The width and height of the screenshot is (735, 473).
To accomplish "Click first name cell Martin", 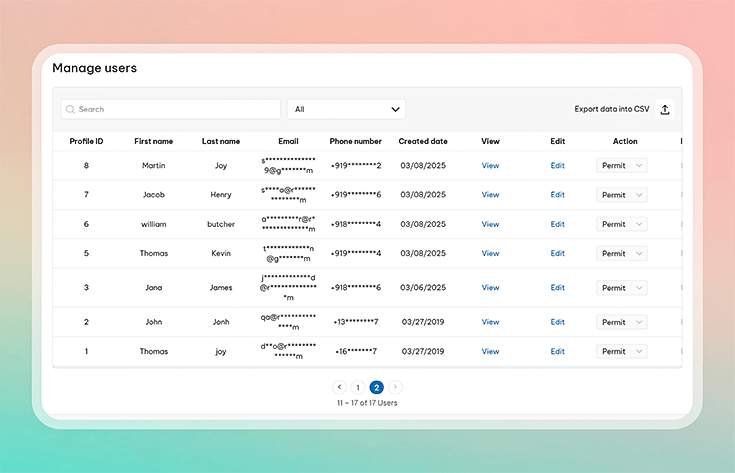I will coord(154,165).
